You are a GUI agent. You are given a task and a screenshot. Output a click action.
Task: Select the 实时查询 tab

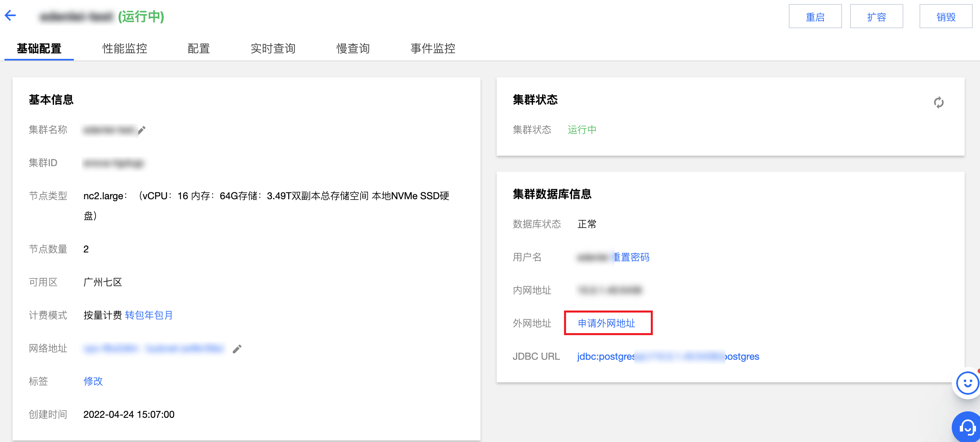(x=273, y=48)
